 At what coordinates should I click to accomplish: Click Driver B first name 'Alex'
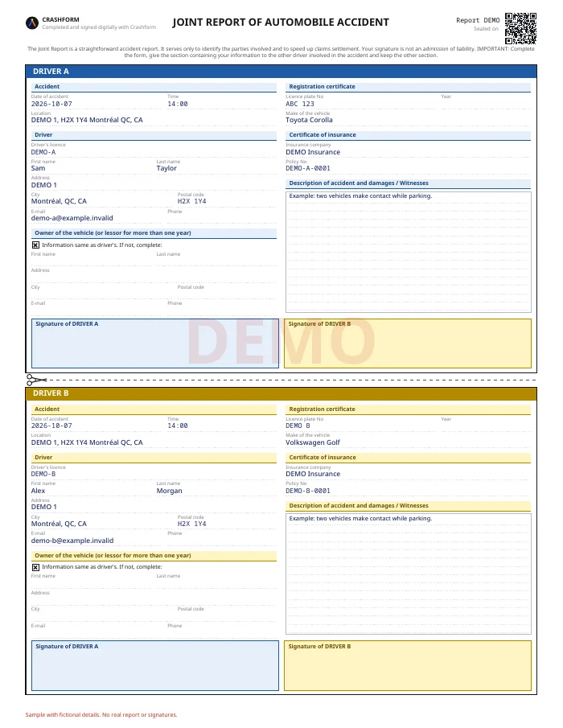[38, 491]
